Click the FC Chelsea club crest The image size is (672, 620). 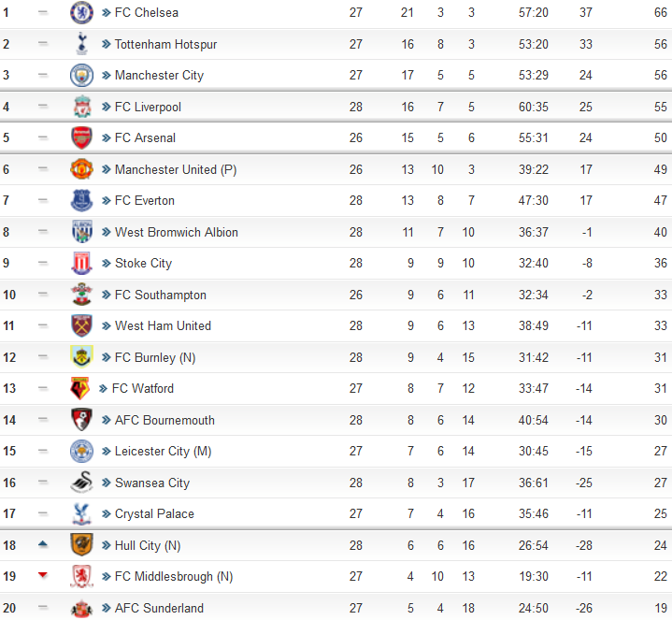coord(81,12)
